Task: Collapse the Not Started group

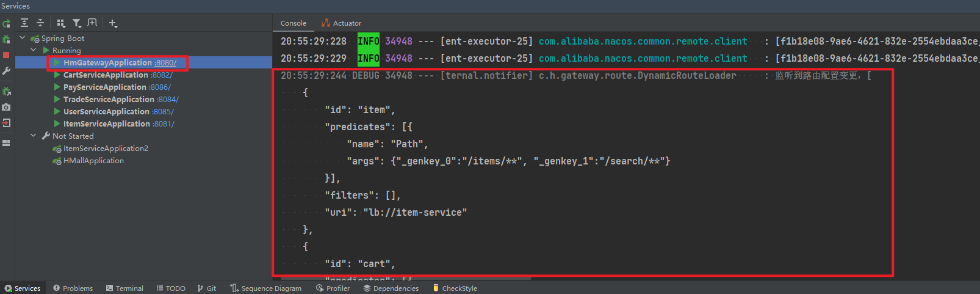Action: [34, 136]
